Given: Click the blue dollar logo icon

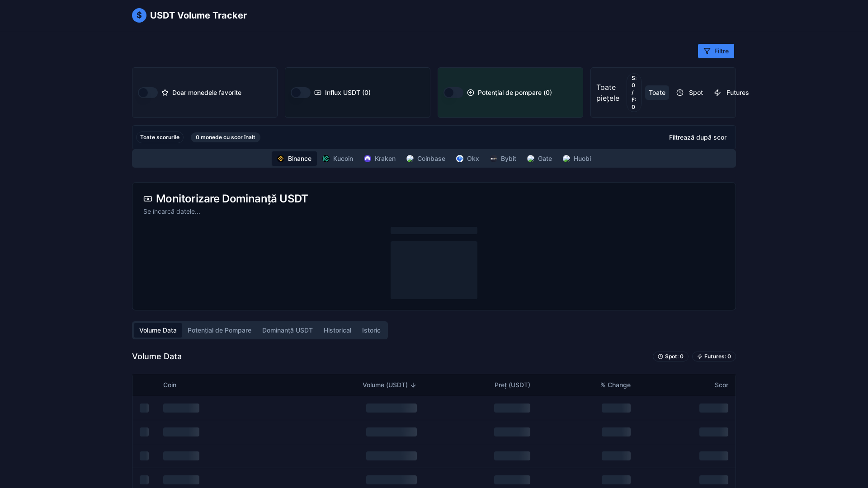Looking at the screenshot, I should [x=139, y=15].
